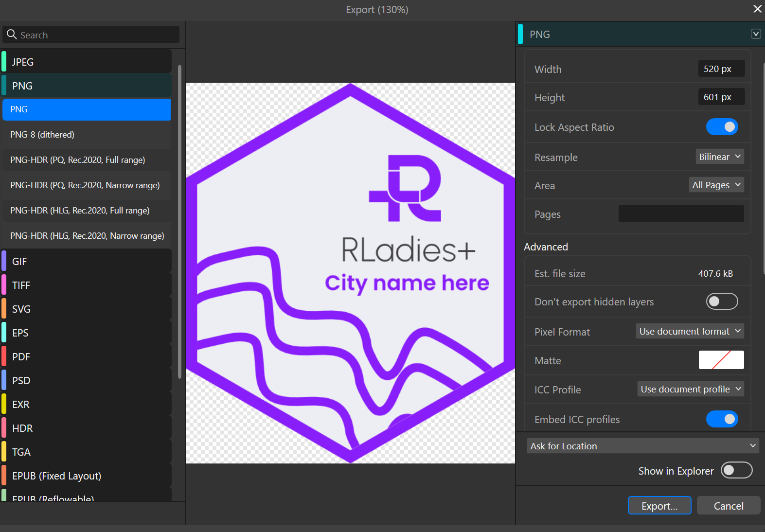The width and height of the screenshot is (765, 532).
Task: Collapse the PNG settings panel chevron
Action: [x=756, y=34]
